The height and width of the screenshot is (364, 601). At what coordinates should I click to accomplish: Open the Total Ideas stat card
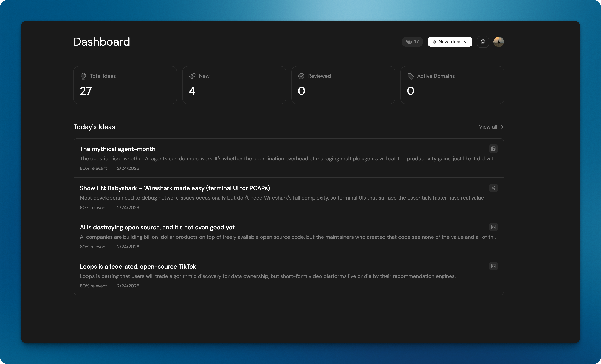click(125, 85)
